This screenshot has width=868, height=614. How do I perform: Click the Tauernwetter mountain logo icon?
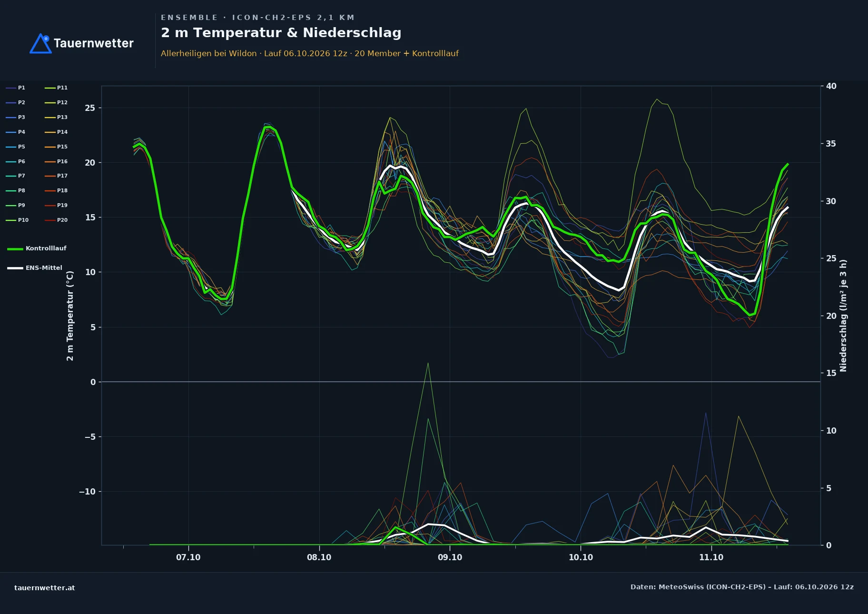[x=40, y=43]
